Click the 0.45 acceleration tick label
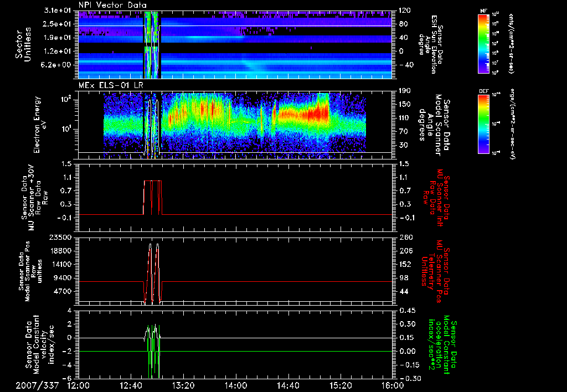The image size is (567, 392). [x=407, y=311]
